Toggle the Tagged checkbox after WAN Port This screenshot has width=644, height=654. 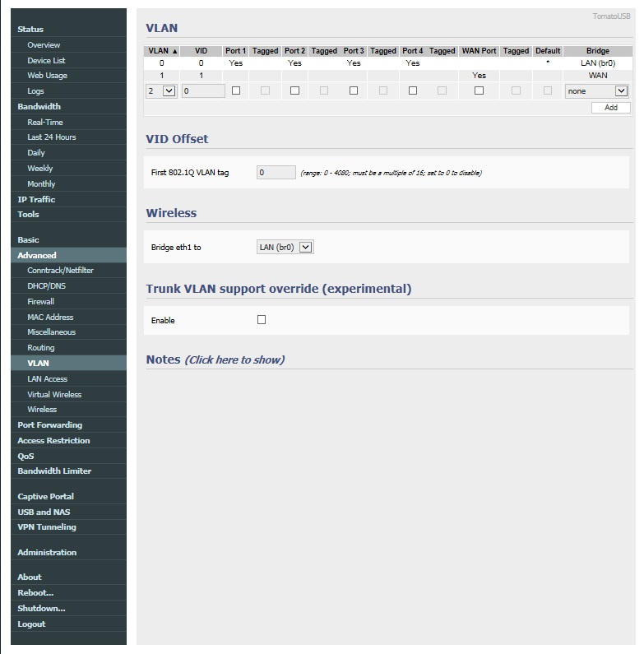tap(516, 90)
